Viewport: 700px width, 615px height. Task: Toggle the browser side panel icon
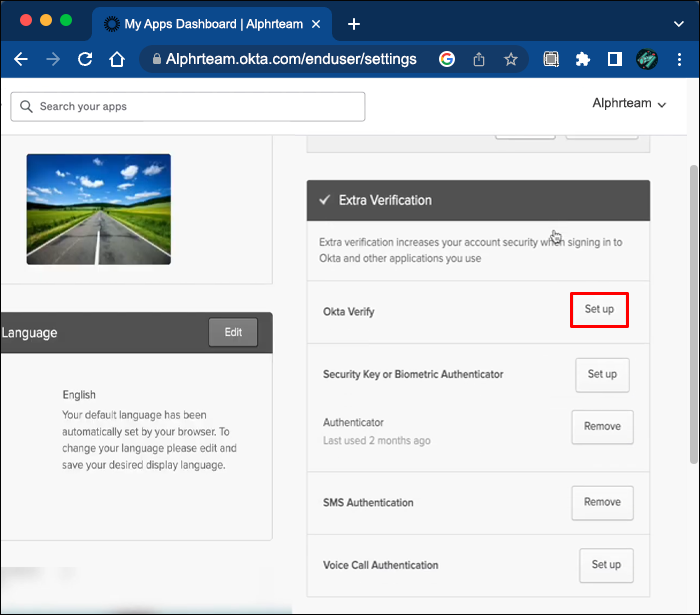[x=615, y=60]
